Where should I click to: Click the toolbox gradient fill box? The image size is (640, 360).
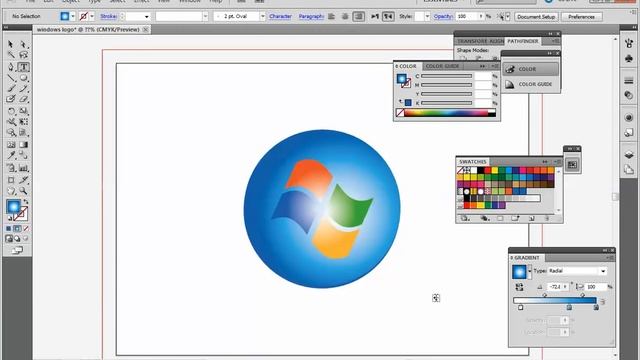click(13, 207)
